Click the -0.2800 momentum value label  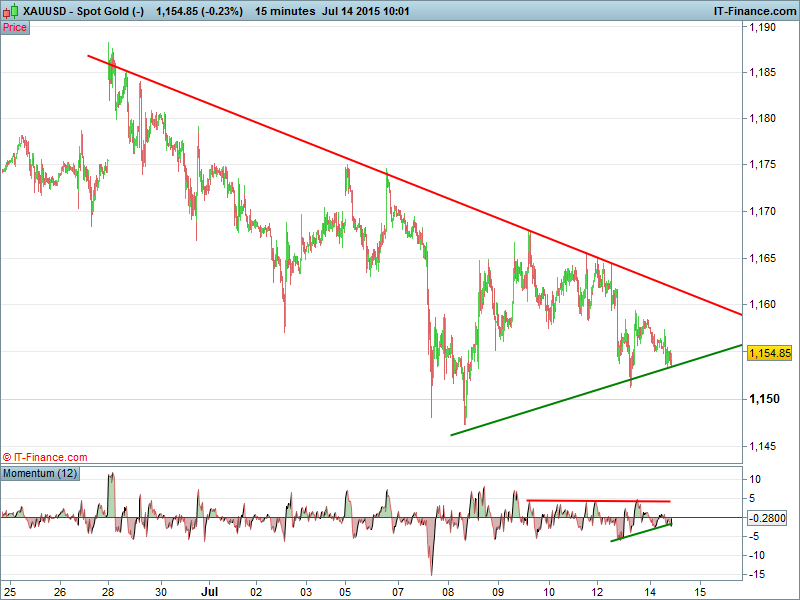coord(766,518)
